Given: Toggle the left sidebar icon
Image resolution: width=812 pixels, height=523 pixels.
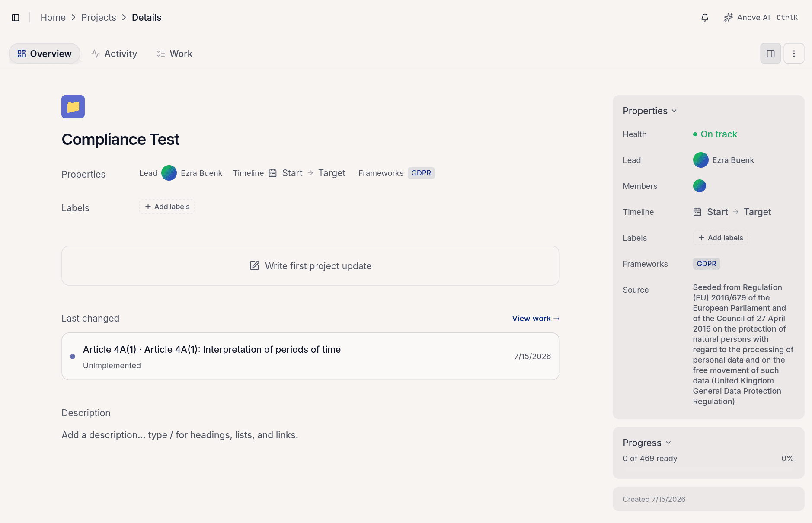Looking at the screenshot, I should coord(16,18).
